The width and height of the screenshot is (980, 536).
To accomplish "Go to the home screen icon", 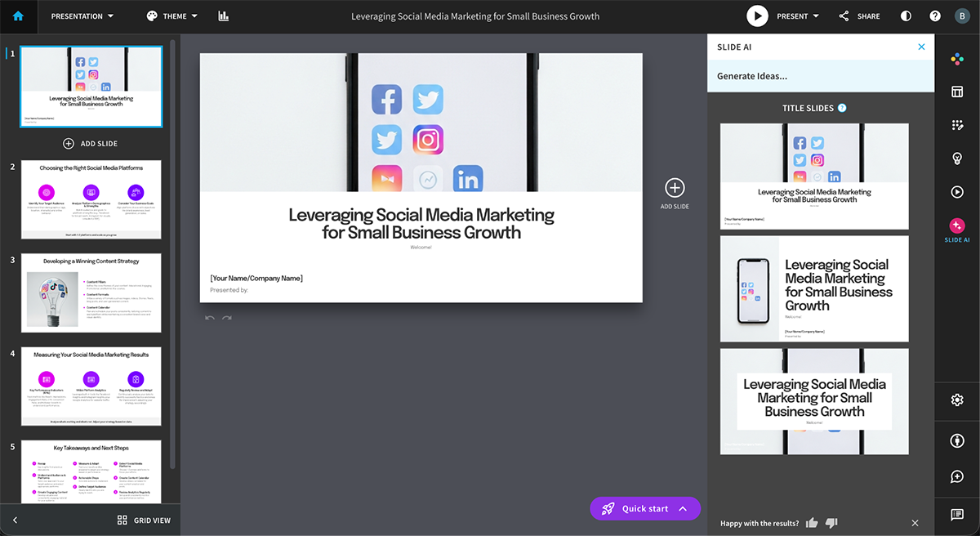I will click(x=18, y=16).
